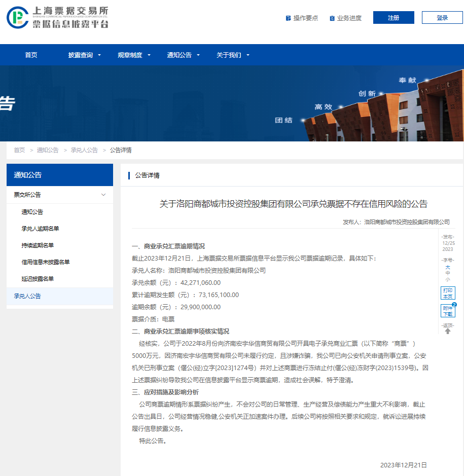Open the 通知公告 navigation menu

click(179, 55)
